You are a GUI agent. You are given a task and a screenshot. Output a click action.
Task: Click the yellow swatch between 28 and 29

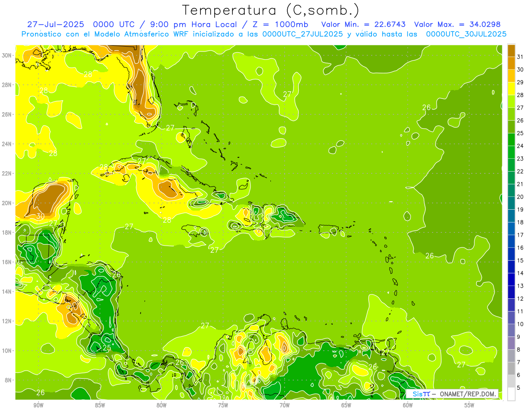(511, 88)
